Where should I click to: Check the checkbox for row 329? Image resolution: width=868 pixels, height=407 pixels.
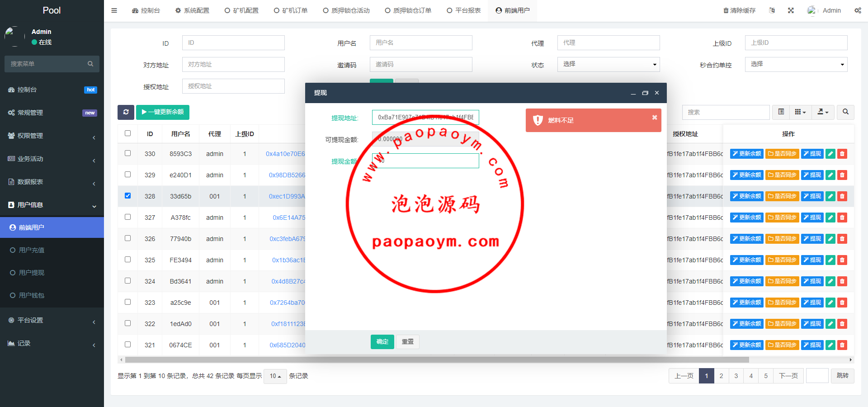[127, 175]
